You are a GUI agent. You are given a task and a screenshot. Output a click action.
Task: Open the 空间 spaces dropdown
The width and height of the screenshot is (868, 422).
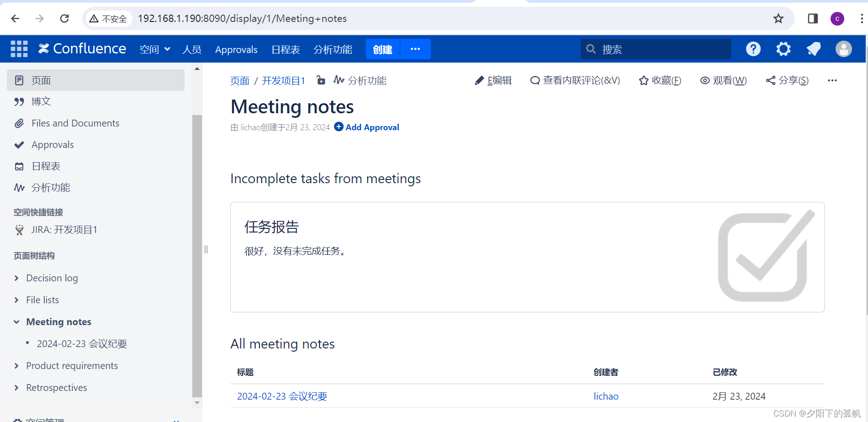pyautogui.click(x=155, y=49)
